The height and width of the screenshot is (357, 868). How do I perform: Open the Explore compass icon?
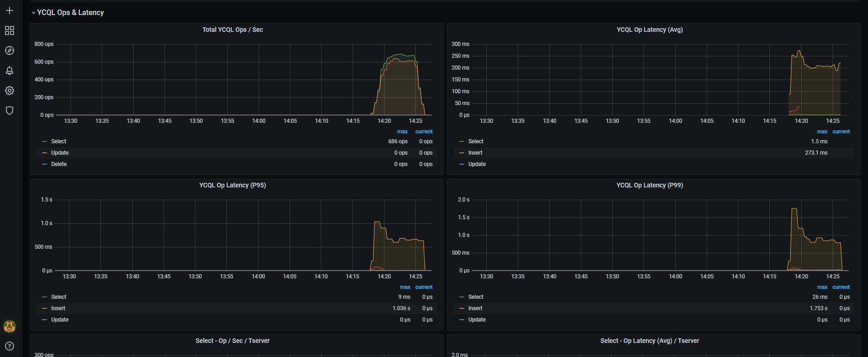[10, 50]
